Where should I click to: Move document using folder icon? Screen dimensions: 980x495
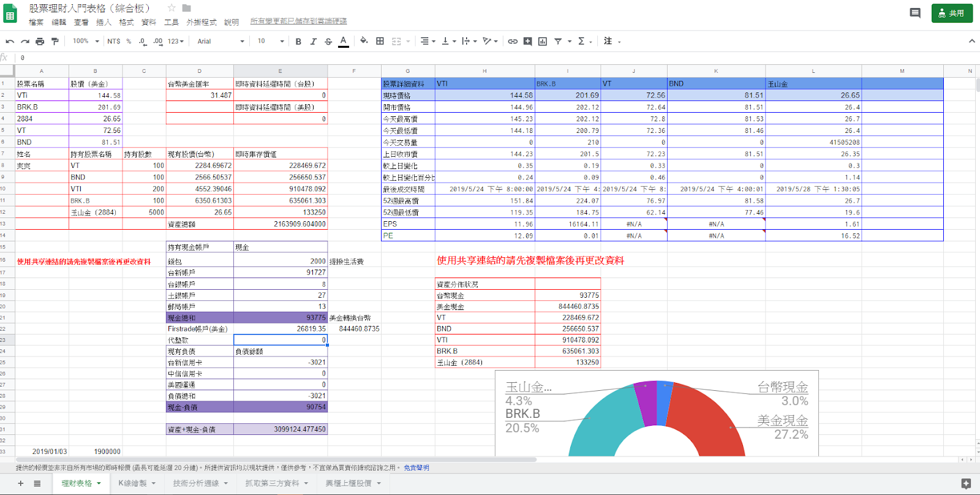[x=187, y=8]
